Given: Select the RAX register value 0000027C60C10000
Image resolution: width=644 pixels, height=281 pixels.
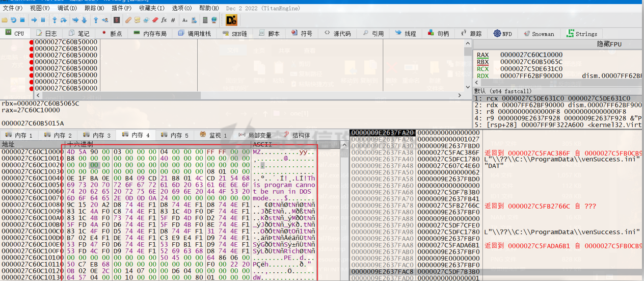Looking at the screenshot, I should (531, 55).
